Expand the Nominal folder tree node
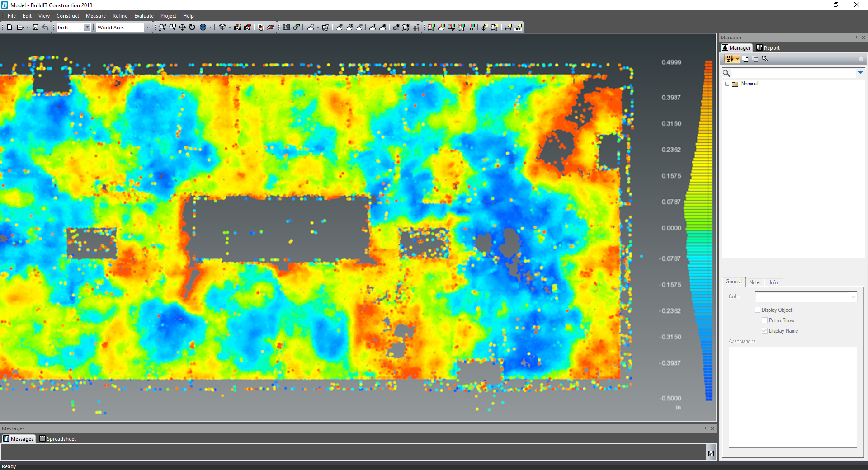 point(727,84)
